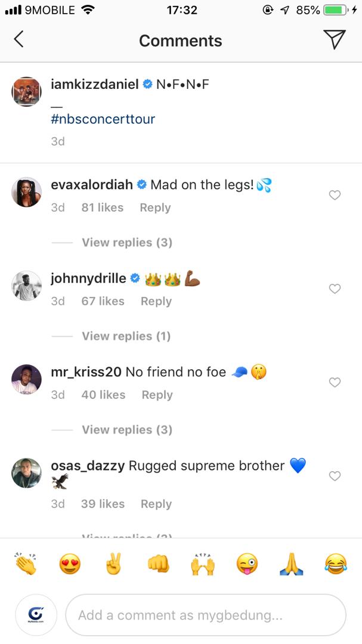This screenshot has width=362, height=644.
Task: Expand replies under johnnydrille's comment
Action: (x=126, y=336)
